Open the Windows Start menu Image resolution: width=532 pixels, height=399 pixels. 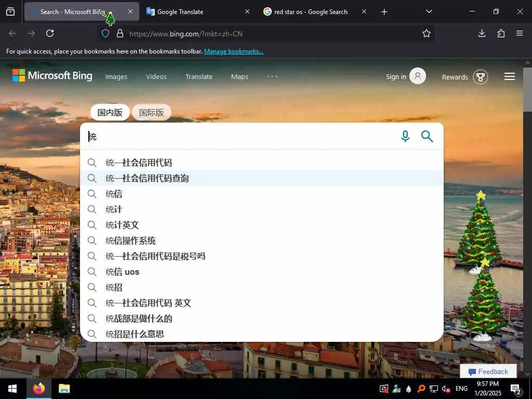(12, 389)
